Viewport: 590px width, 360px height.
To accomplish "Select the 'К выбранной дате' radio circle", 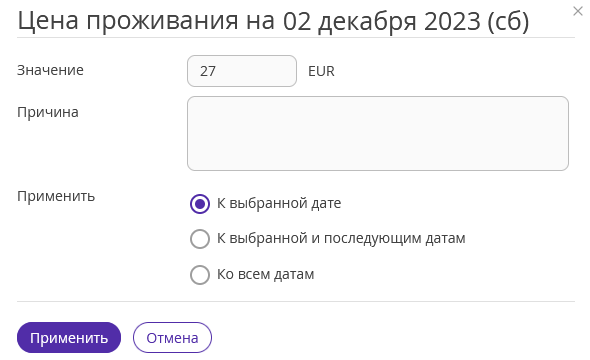I will tap(200, 204).
